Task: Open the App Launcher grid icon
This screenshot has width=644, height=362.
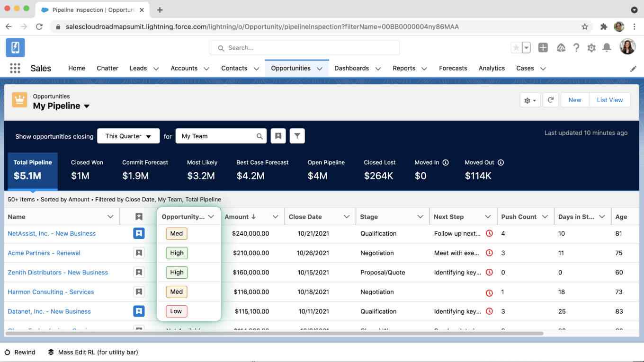Action: pos(15,68)
